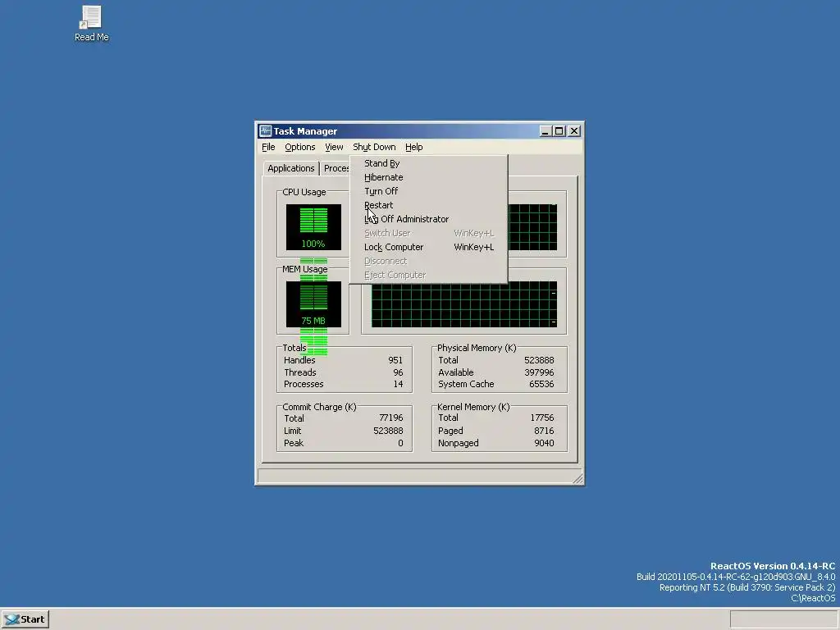Click the CPU Usage gauge
This screenshot has width=840, height=630.
(x=313, y=227)
